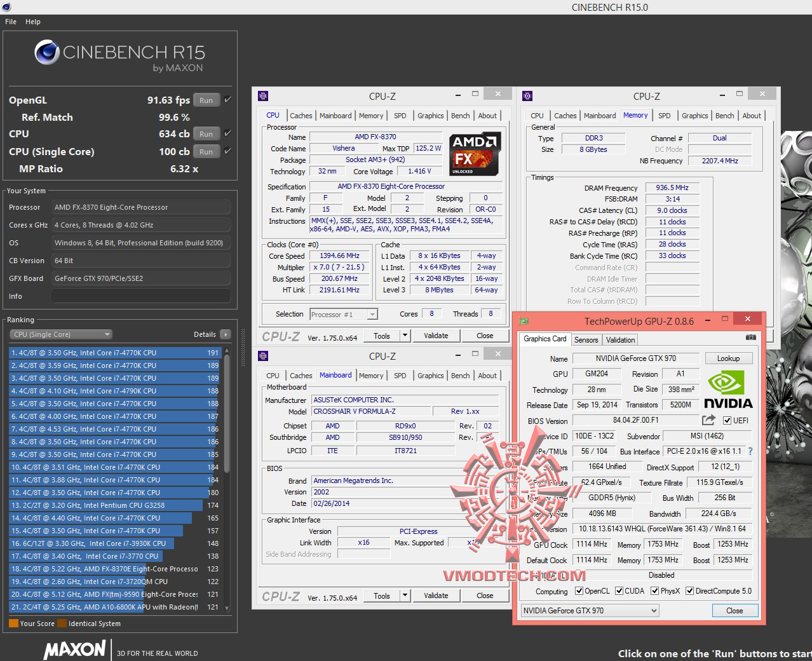
Task: Toggle the DirectCompute 5.0 checkbox
Action: (x=689, y=591)
